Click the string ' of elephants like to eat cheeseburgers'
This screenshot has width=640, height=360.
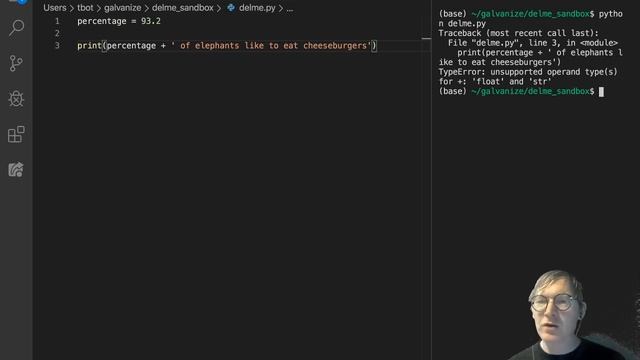point(271,46)
